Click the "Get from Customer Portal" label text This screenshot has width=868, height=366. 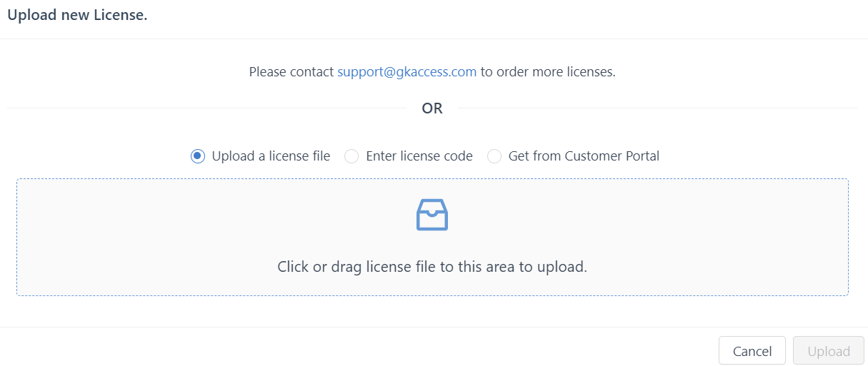pyautogui.click(x=584, y=156)
